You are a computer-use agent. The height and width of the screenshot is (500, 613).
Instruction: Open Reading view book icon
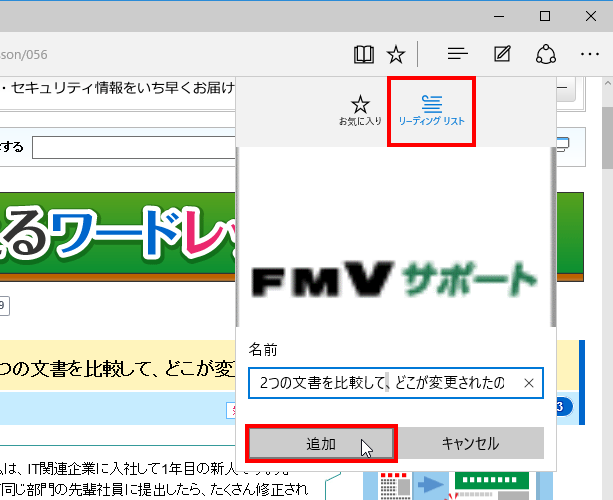click(364, 54)
